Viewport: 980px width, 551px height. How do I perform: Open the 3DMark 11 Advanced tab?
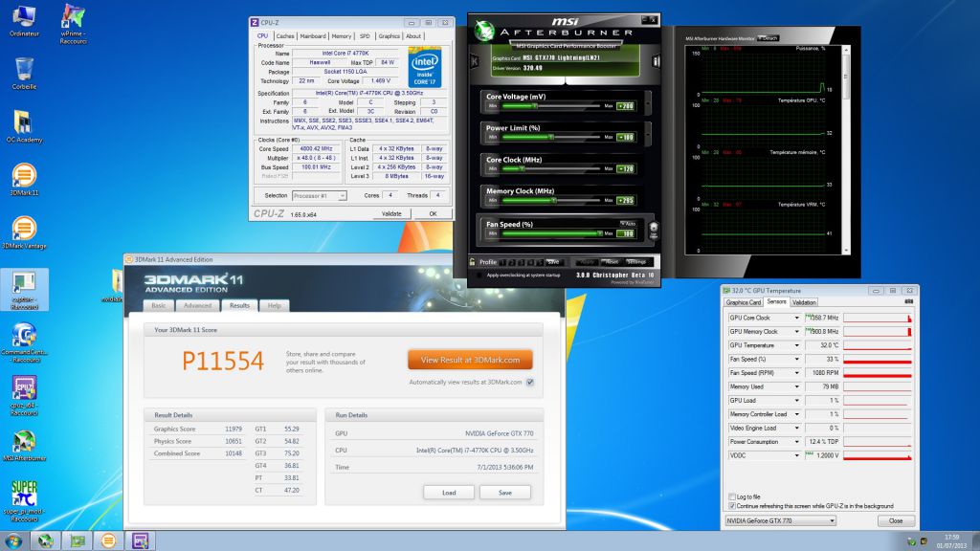[197, 305]
